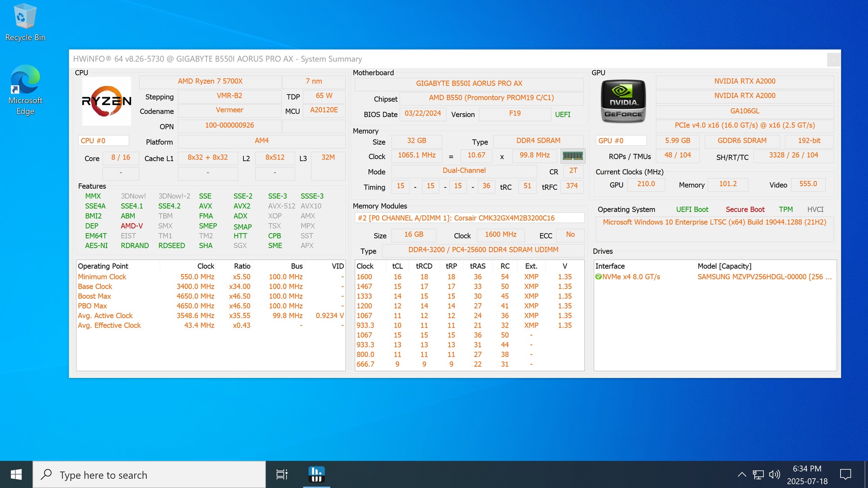Show hidden tray icons chevron

[x=742, y=475]
